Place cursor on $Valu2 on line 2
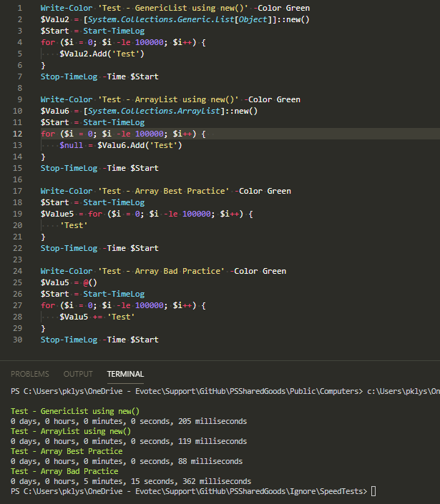440x504 pixels. pos(54,19)
